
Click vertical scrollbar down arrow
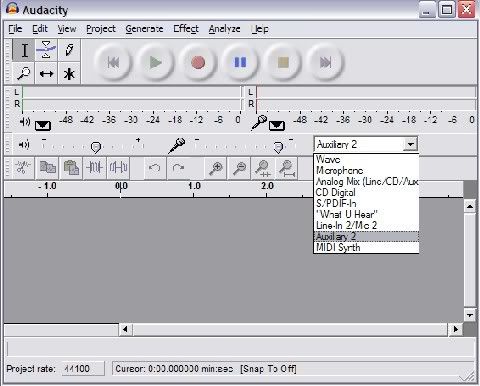[x=470, y=315]
